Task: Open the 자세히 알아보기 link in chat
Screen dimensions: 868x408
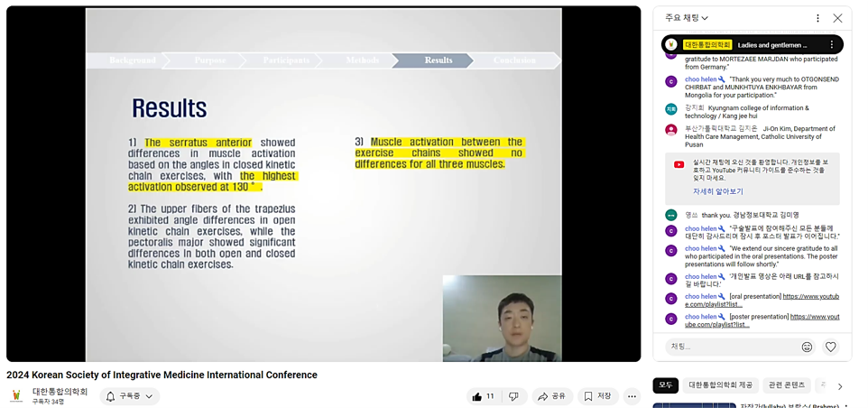Action: [717, 191]
